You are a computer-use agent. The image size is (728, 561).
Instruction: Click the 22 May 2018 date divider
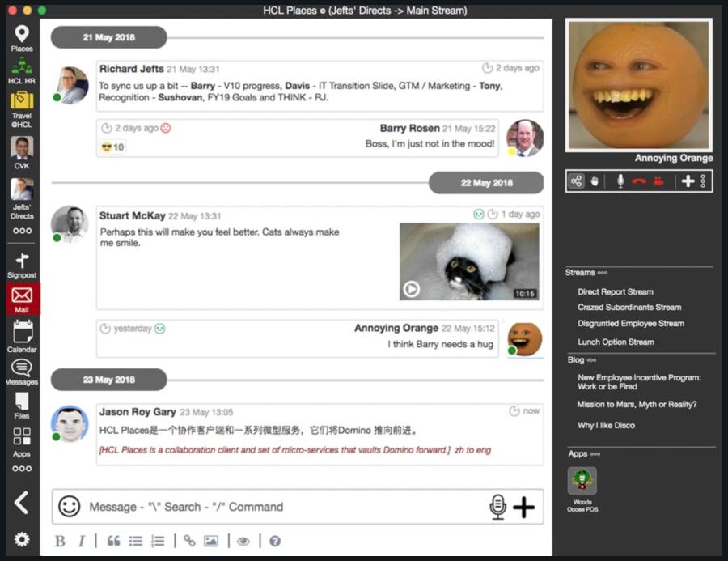click(486, 183)
